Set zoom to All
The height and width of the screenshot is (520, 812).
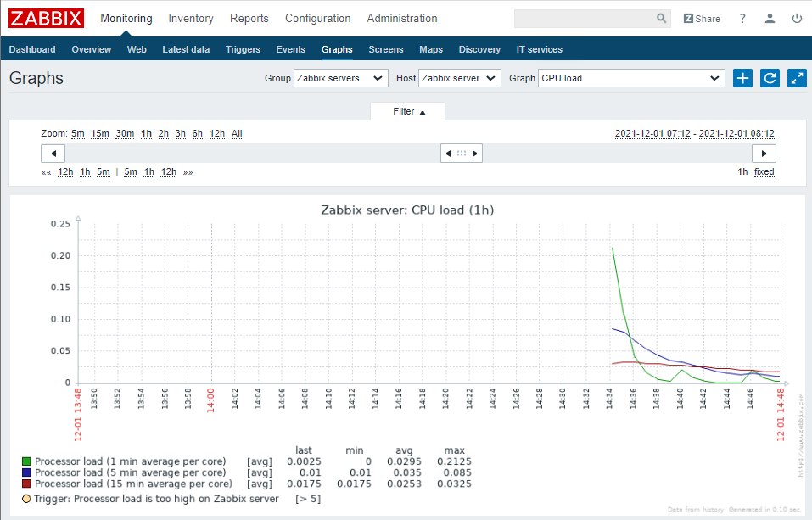[x=237, y=134]
